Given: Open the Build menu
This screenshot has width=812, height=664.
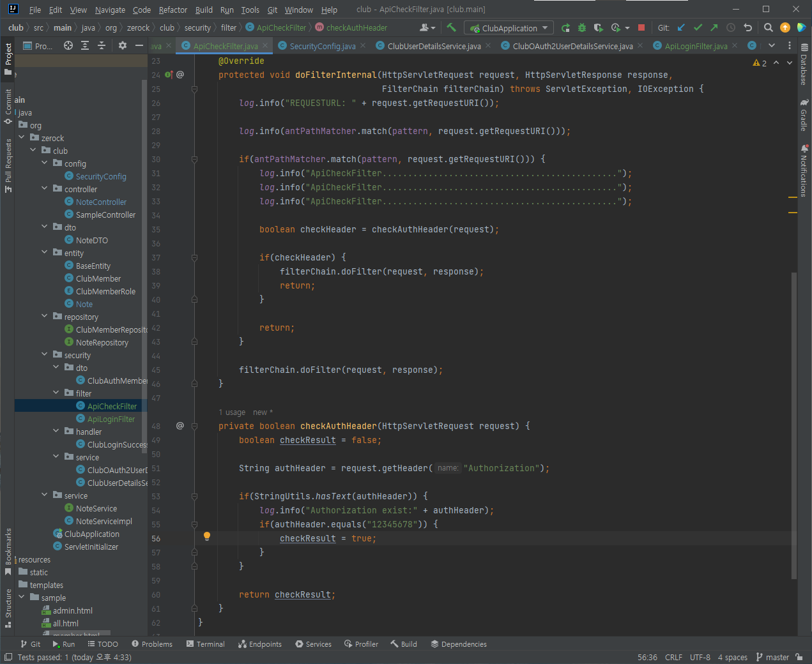Looking at the screenshot, I should click(204, 10).
